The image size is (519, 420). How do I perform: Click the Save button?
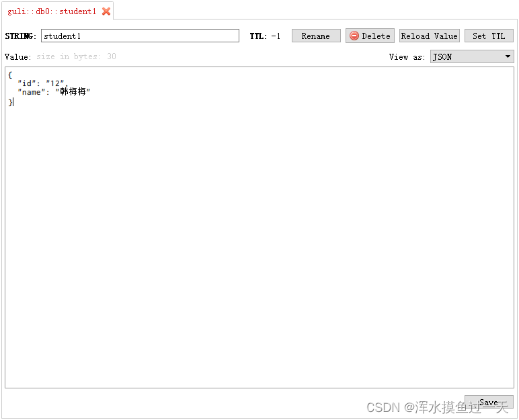tap(489, 402)
